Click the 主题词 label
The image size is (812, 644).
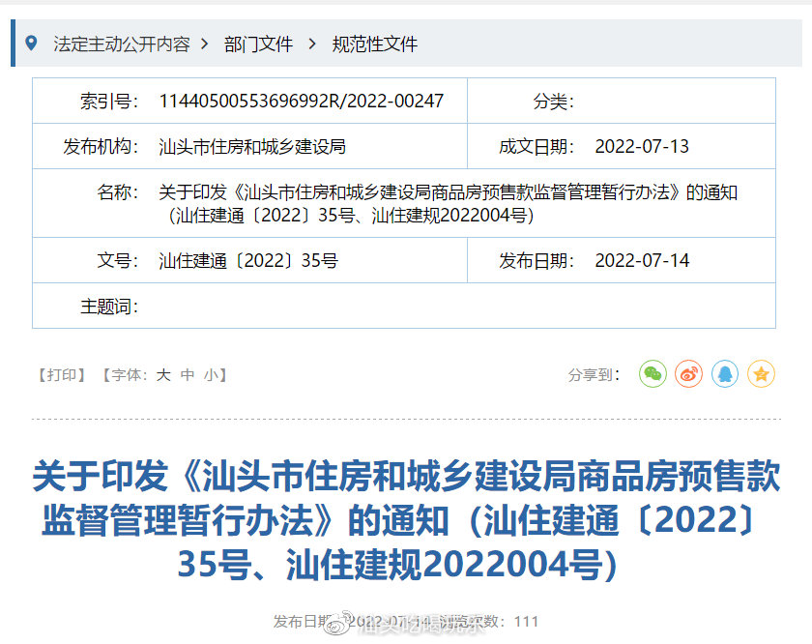point(109,307)
